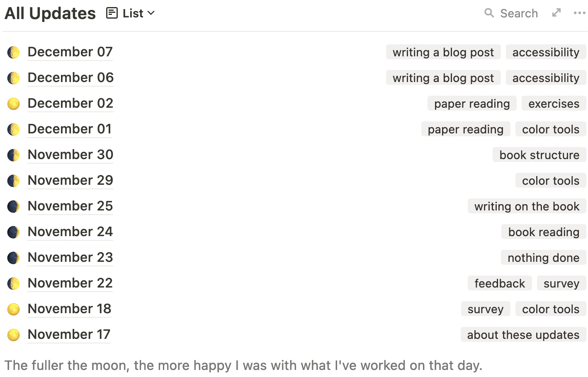588x377 pixels.
Task: Click the moon icon beside December 07
Action: point(14,52)
